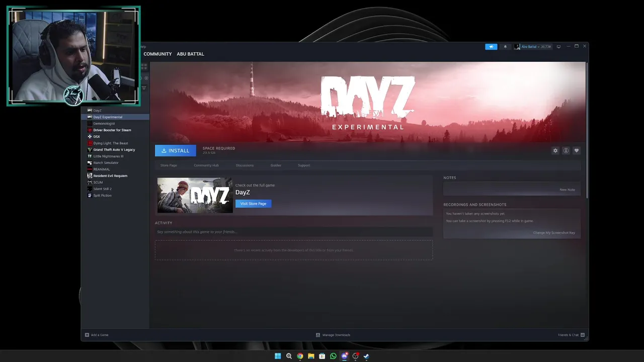The width and height of the screenshot is (644, 362).
Task: Click New Note in Notes panel
Action: click(x=567, y=190)
